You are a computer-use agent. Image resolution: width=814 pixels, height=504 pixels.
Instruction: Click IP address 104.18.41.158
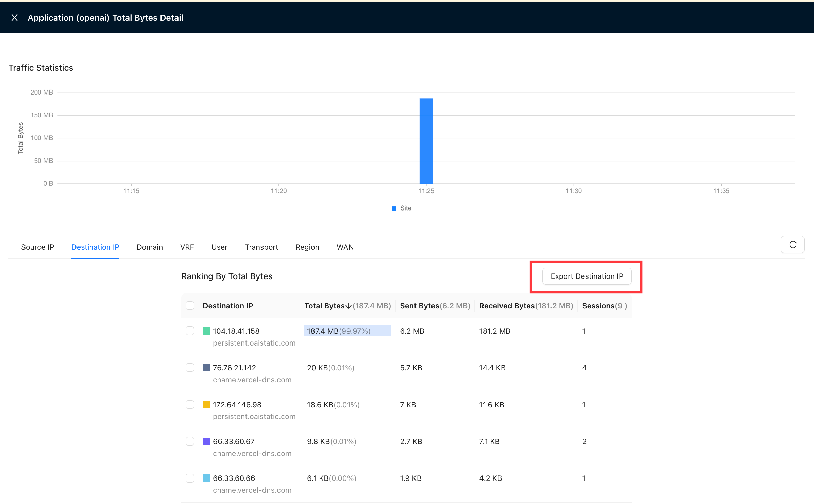pyautogui.click(x=236, y=331)
